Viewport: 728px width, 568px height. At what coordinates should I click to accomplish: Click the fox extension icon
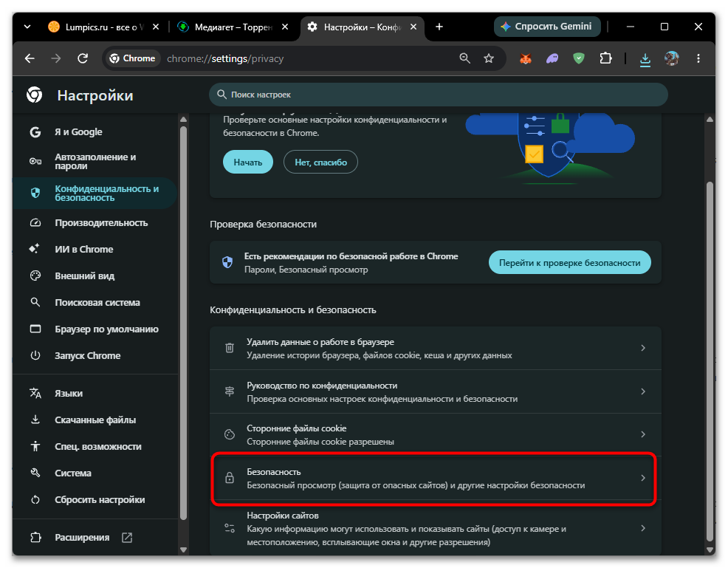pyautogui.click(x=525, y=59)
